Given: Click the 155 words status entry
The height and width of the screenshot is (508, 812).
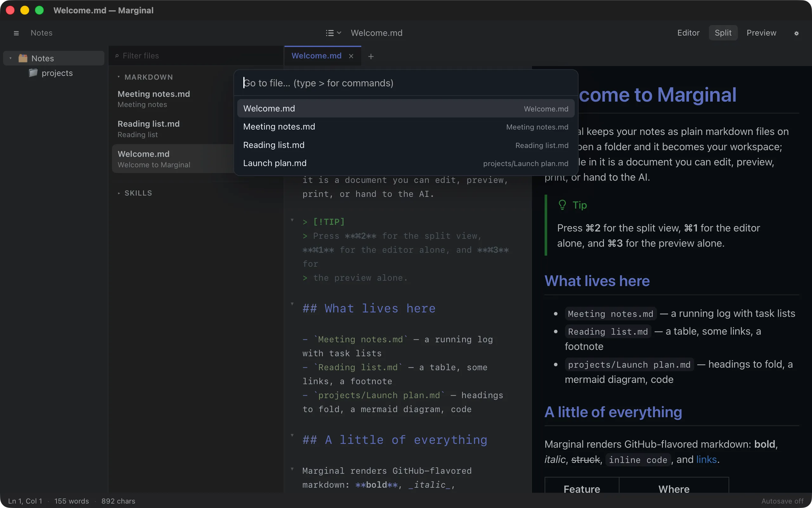Looking at the screenshot, I should tap(71, 501).
